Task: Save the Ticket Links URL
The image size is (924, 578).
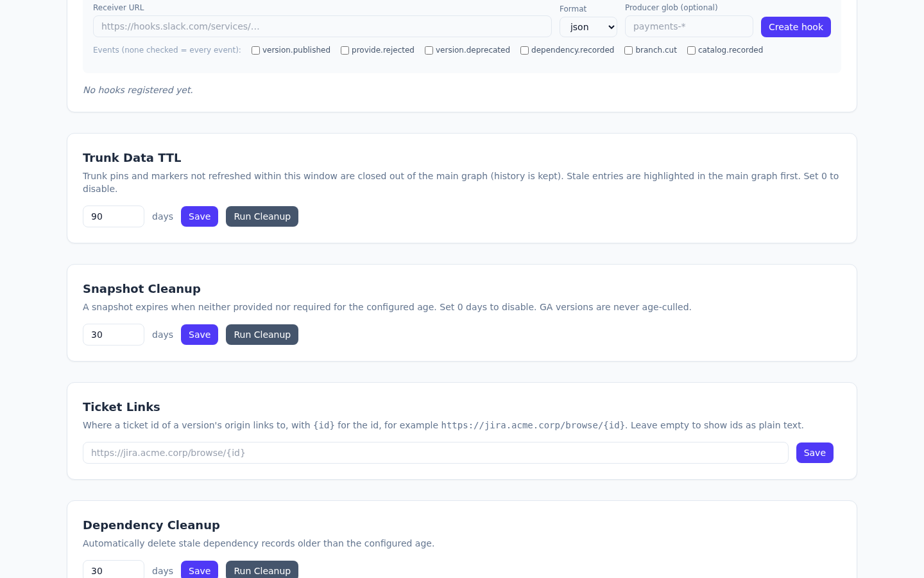Action: (815, 453)
